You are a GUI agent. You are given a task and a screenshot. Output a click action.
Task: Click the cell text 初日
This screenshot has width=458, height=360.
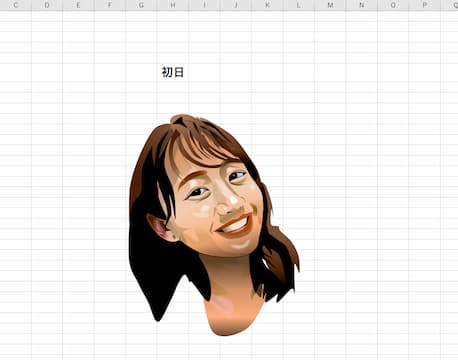173,72
